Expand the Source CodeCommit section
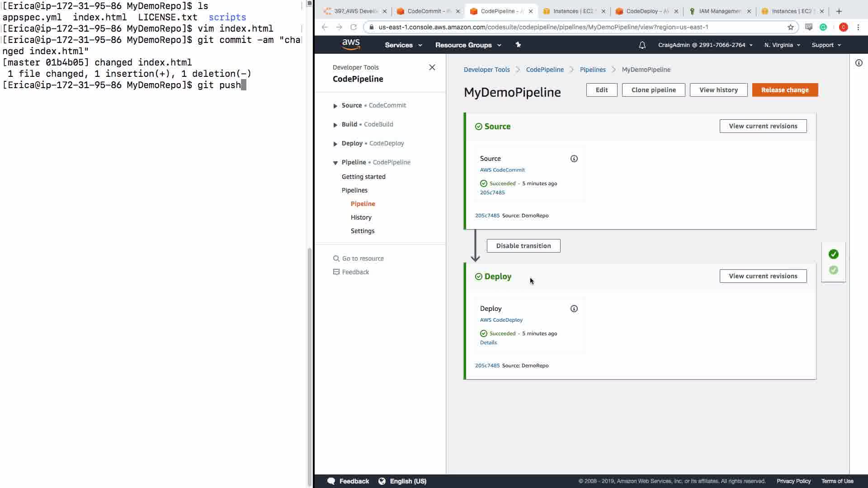Image resolution: width=868 pixels, height=488 pixels. click(x=335, y=106)
